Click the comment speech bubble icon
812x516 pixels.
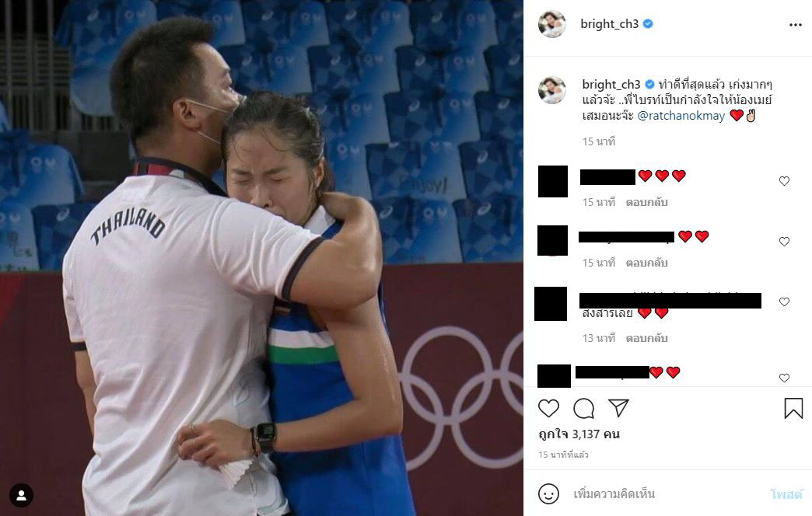(x=583, y=408)
